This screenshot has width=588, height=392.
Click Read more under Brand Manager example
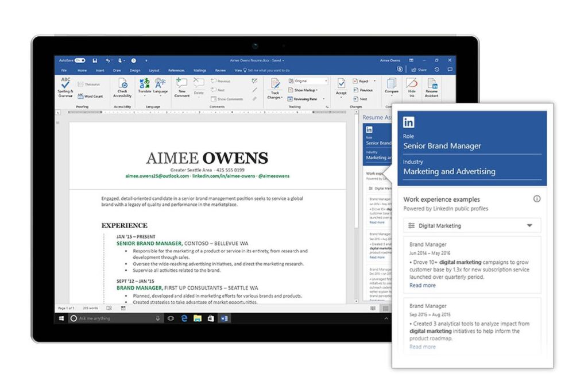coord(422,285)
